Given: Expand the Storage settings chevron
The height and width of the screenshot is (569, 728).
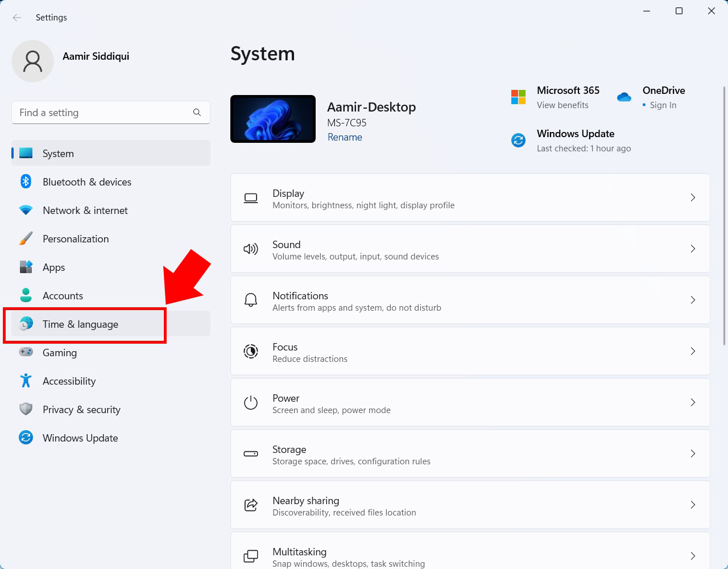Looking at the screenshot, I should [x=693, y=453].
